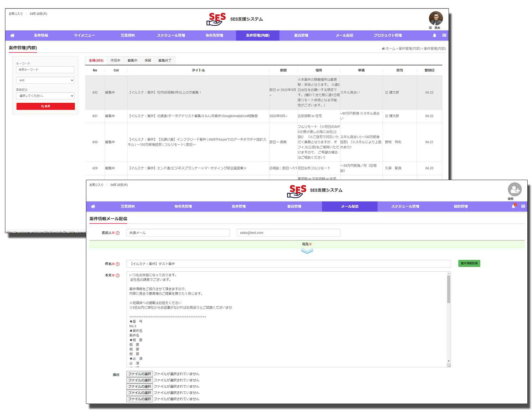Click the help icon beside 本文 label

pyautogui.click(x=118, y=276)
